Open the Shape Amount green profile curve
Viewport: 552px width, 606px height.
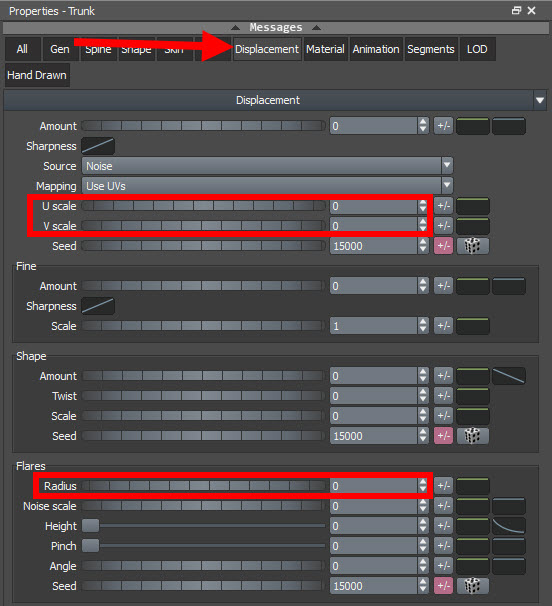(472, 376)
